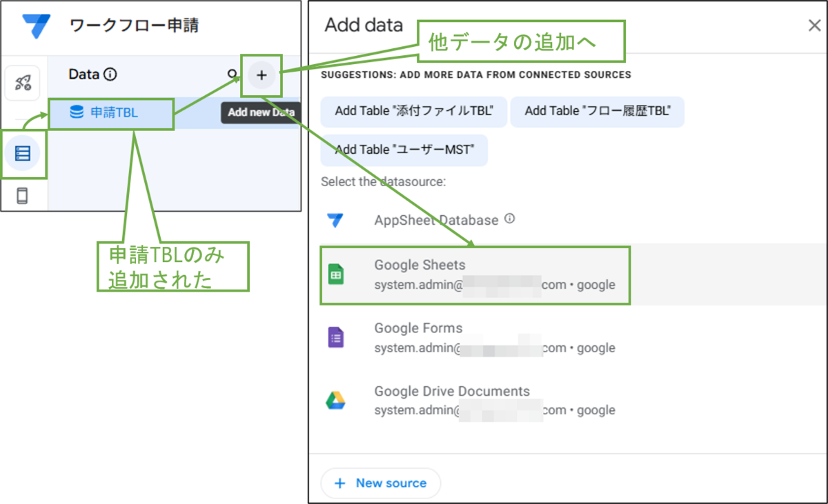Click the purple Google Forms icon
Image resolution: width=828 pixels, height=504 pixels.
pos(335,338)
